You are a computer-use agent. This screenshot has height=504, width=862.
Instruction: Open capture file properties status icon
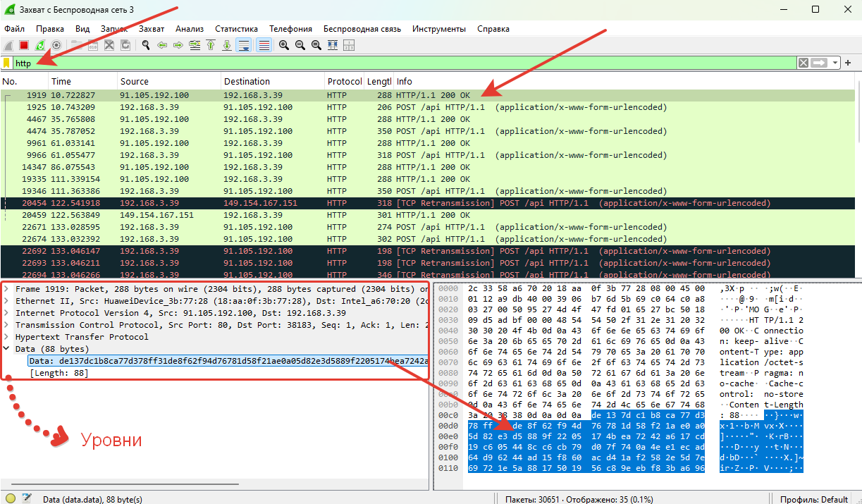pyautogui.click(x=27, y=498)
